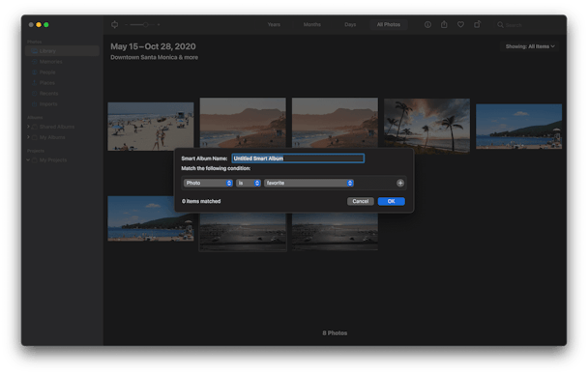Click the search magnifier icon
The width and height of the screenshot is (588, 374).
(500, 25)
